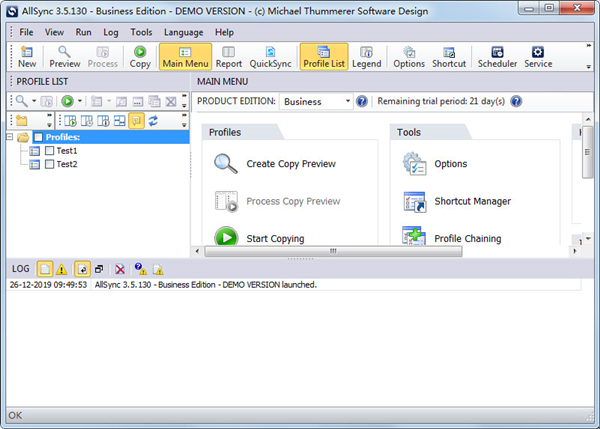Open the Scheduler tool

pyautogui.click(x=497, y=56)
